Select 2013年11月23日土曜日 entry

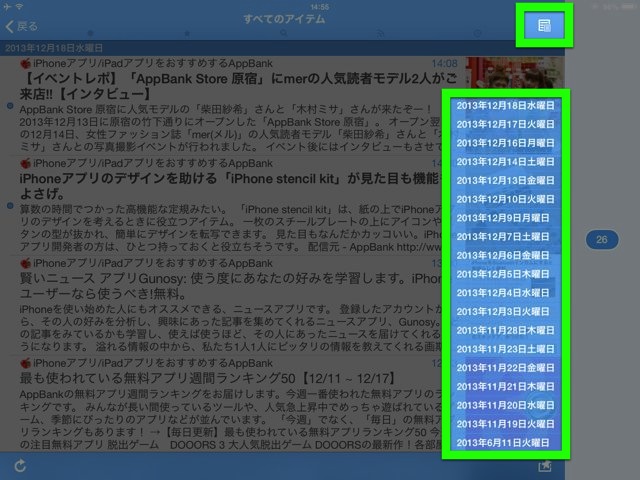point(505,349)
